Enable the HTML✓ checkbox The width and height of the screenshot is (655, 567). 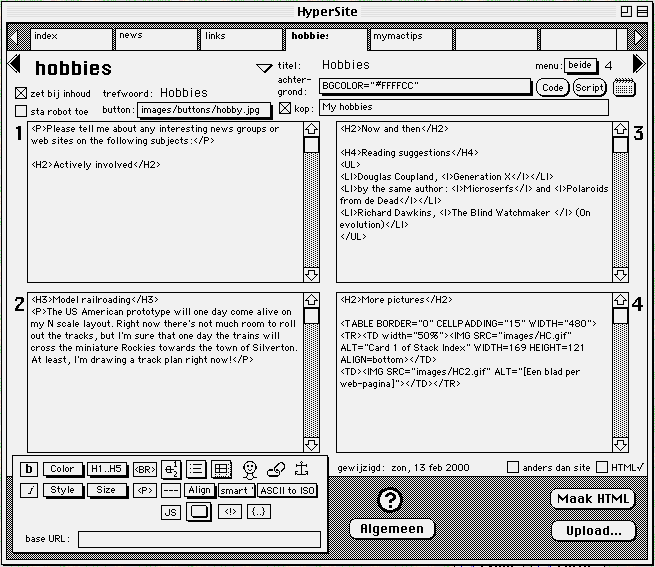point(602,467)
